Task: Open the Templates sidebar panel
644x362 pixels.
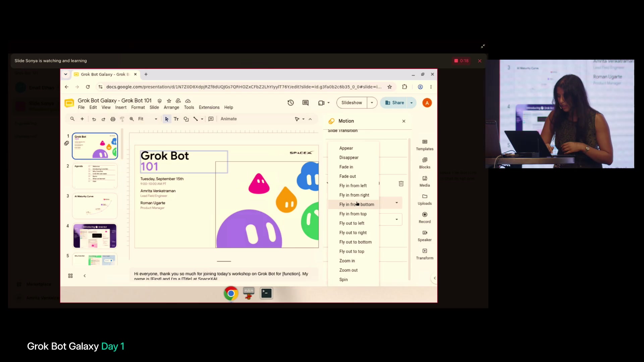Action: point(425,145)
